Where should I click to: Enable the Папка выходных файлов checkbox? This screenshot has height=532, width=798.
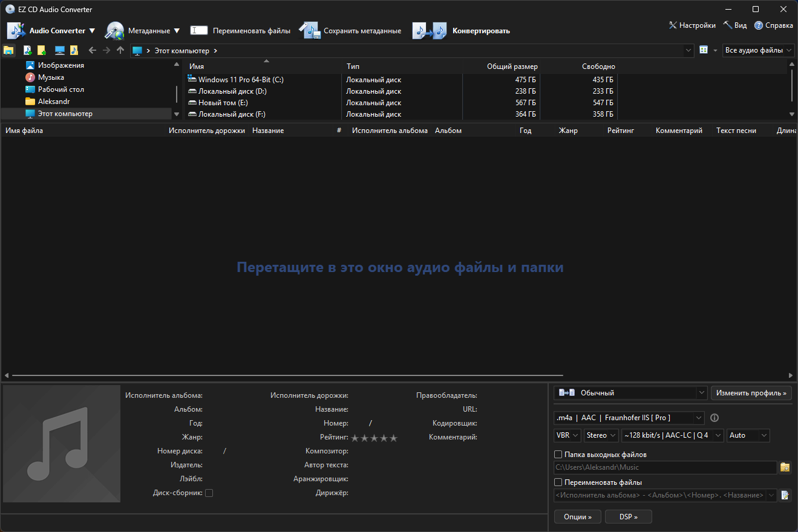tap(558, 455)
